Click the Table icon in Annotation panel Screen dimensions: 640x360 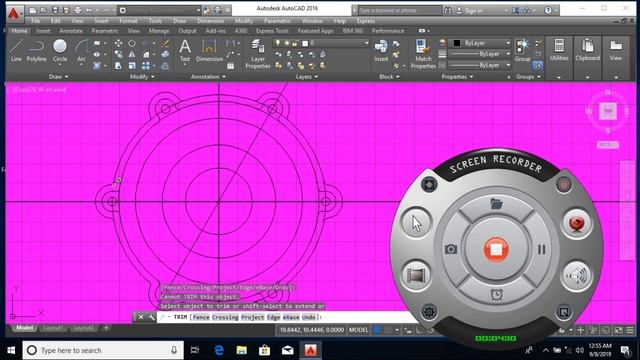(x=231, y=66)
